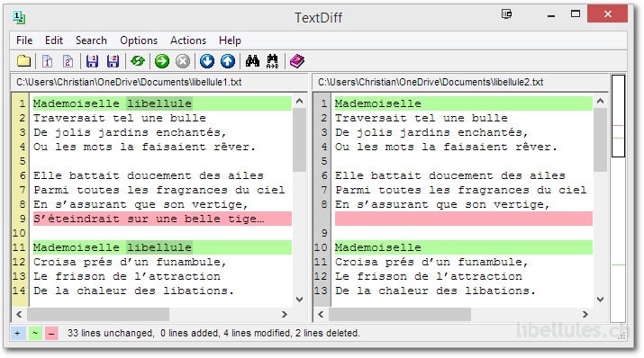
Task: Click right pane horizontal scroll left arrow
Action: click(321, 314)
